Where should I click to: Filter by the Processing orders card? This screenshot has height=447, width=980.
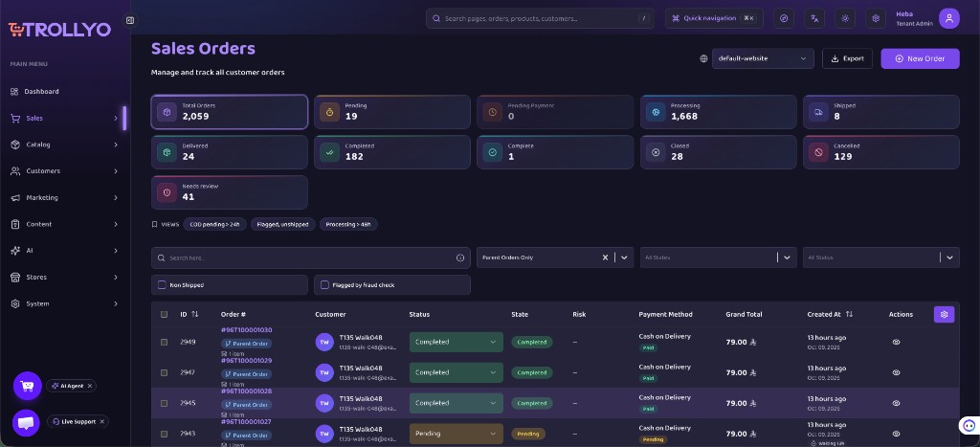point(718,112)
